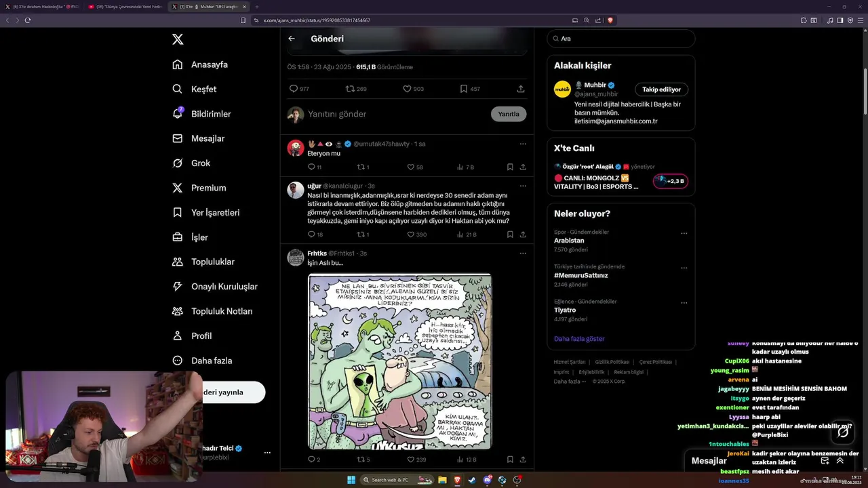Viewport: 868px width, 488px height.
Task: Open Bildirimler notifications in the sidebar
Action: pos(201,114)
